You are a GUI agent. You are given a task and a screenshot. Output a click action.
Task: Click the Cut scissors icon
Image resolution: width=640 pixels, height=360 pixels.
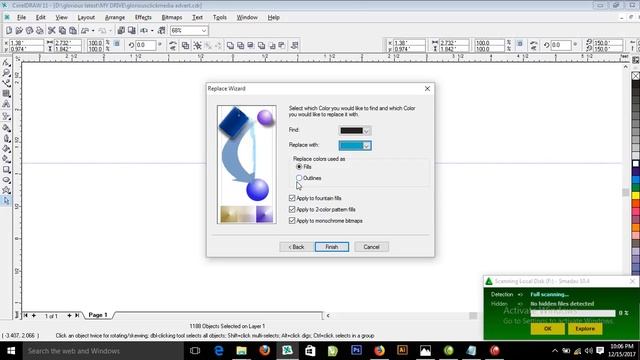pyautogui.click(x=51, y=31)
